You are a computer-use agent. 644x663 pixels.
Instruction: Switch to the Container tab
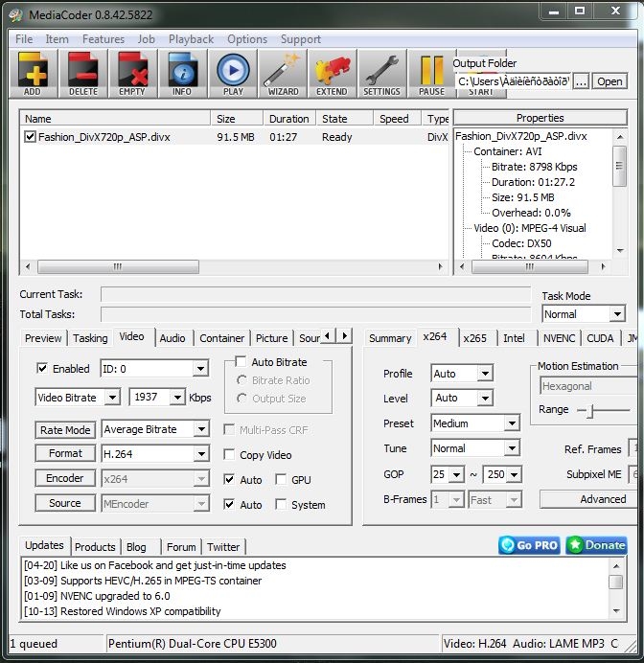[x=221, y=338]
